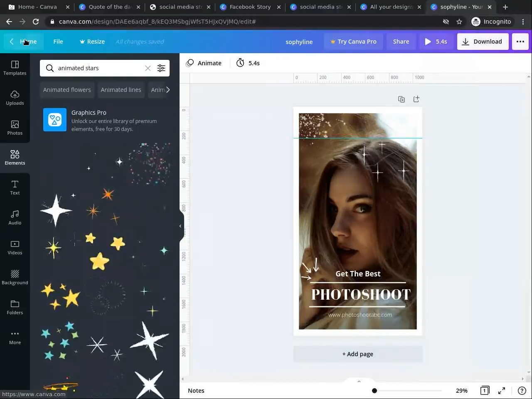Open the Templates panel
This screenshot has height=399, width=532.
pyautogui.click(x=15, y=68)
